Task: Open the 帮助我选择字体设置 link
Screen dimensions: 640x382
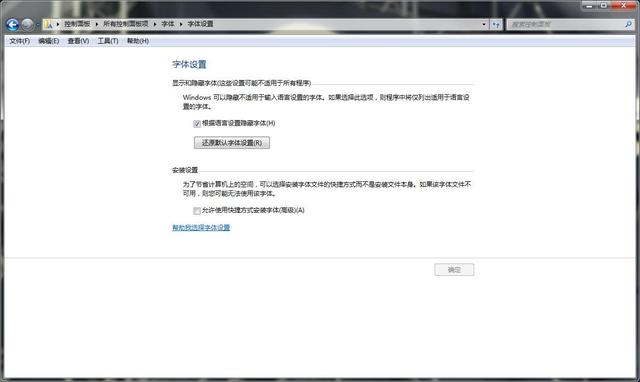Action: click(x=201, y=228)
